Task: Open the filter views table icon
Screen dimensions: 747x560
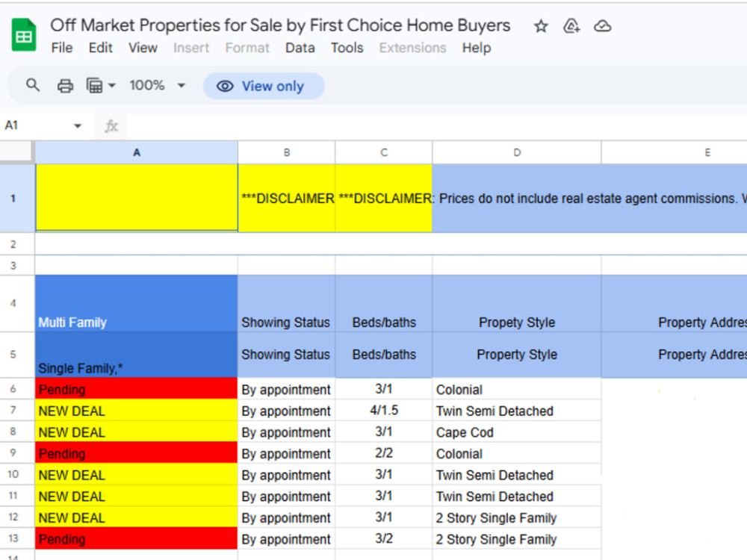Action: point(94,86)
